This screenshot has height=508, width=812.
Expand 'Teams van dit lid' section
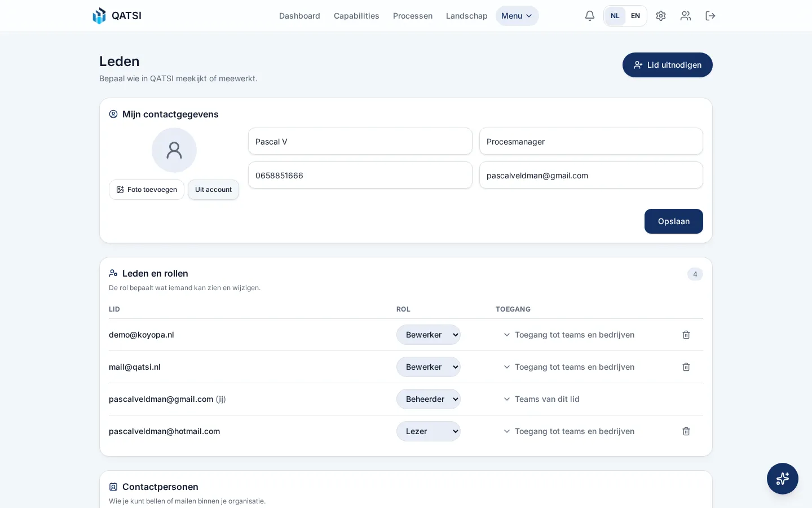(541, 399)
